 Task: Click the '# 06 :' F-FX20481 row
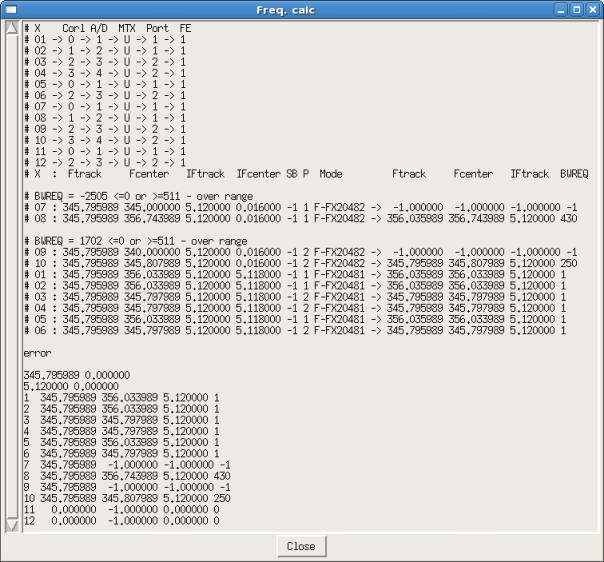pyautogui.click(x=295, y=330)
